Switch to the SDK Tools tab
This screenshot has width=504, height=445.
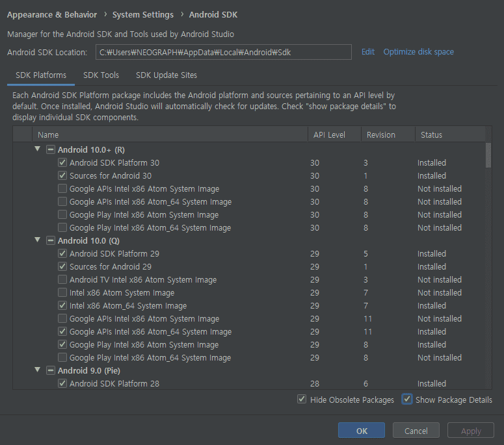(101, 75)
